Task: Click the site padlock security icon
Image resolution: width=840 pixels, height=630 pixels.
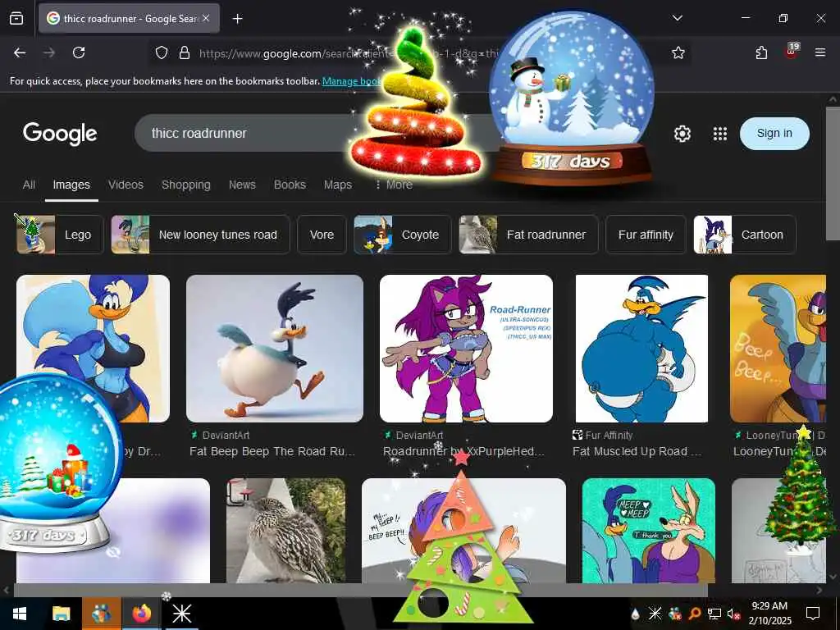Action: (x=185, y=52)
